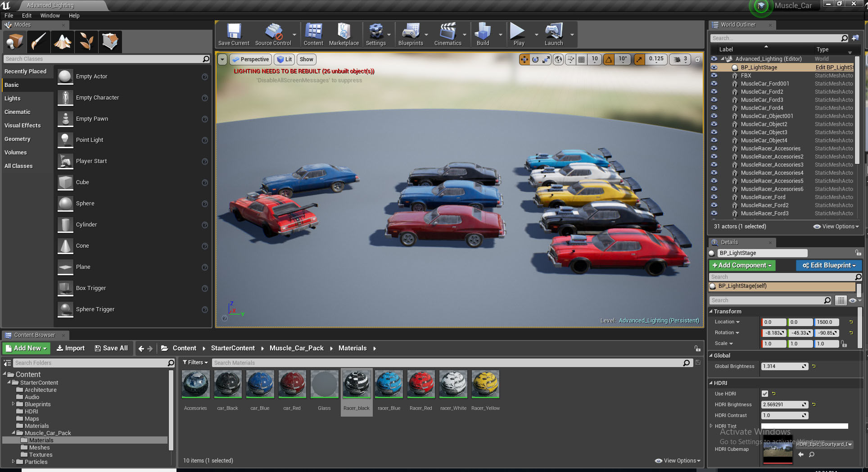Open the Help menu
The width and height of the screenshot is (868, 472).
coord(74,15)
